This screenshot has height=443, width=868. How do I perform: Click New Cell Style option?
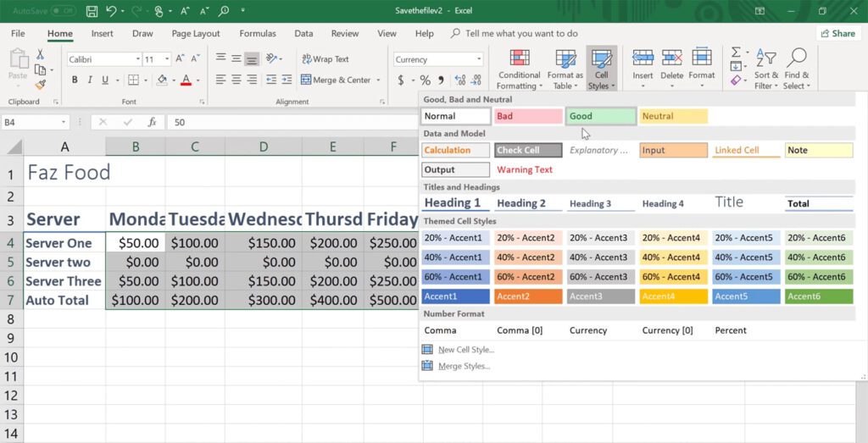466,350
